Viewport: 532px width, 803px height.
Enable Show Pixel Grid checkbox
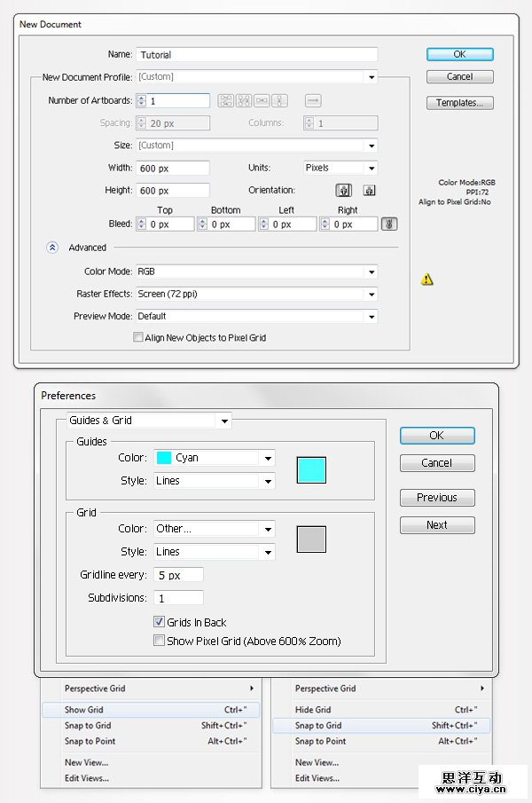tap(160, 641)
